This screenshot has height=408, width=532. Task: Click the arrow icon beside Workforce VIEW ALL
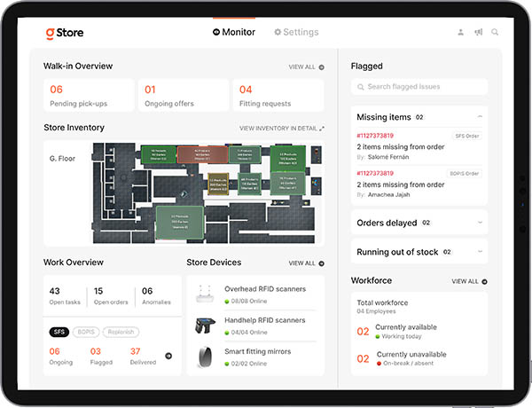(484, 281)
